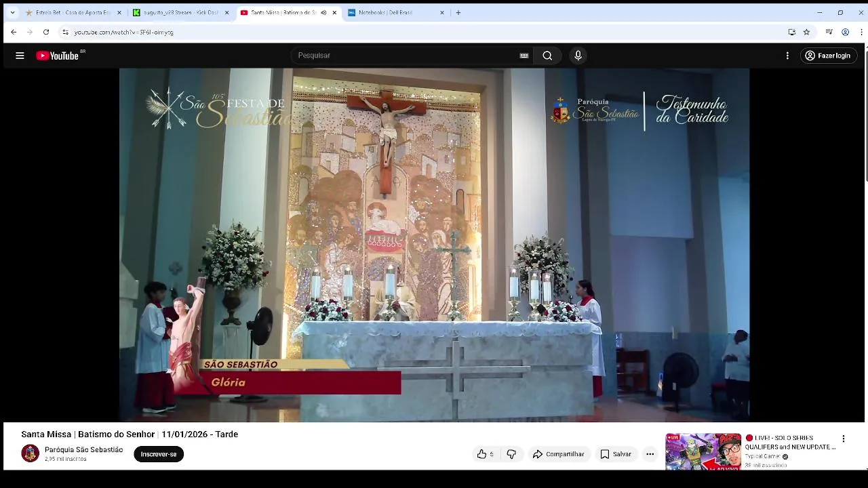Dislike the video with the thumbs-down
Image resolution: width=868 pixels, height=488 pixels.
click(511, 454)
